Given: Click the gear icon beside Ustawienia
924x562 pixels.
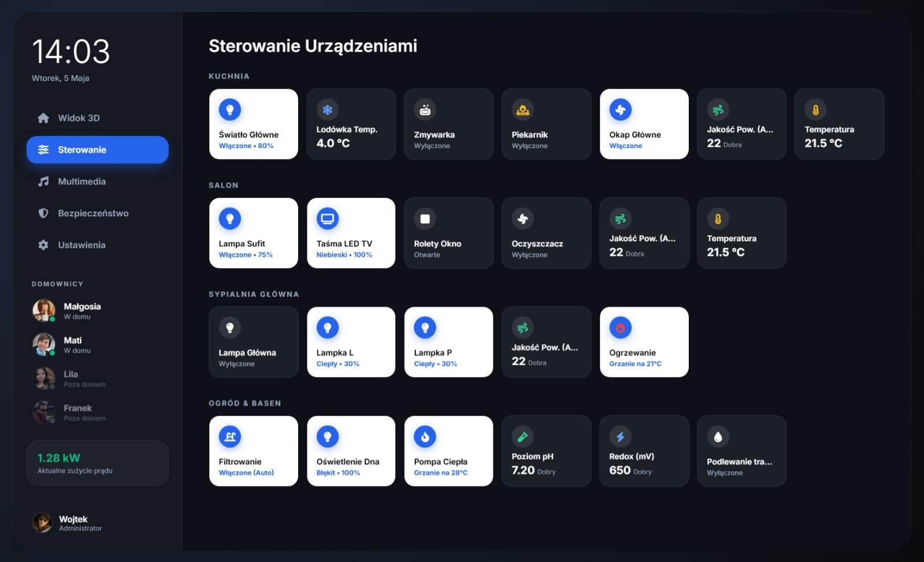Looking at the screenshot, I should click(x=43, y=245).
